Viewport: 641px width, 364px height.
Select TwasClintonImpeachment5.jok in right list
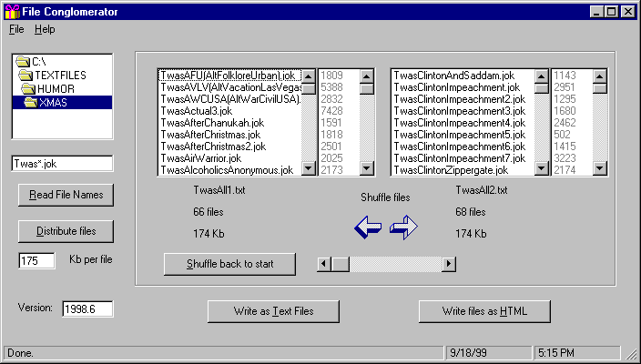point(463,135)
